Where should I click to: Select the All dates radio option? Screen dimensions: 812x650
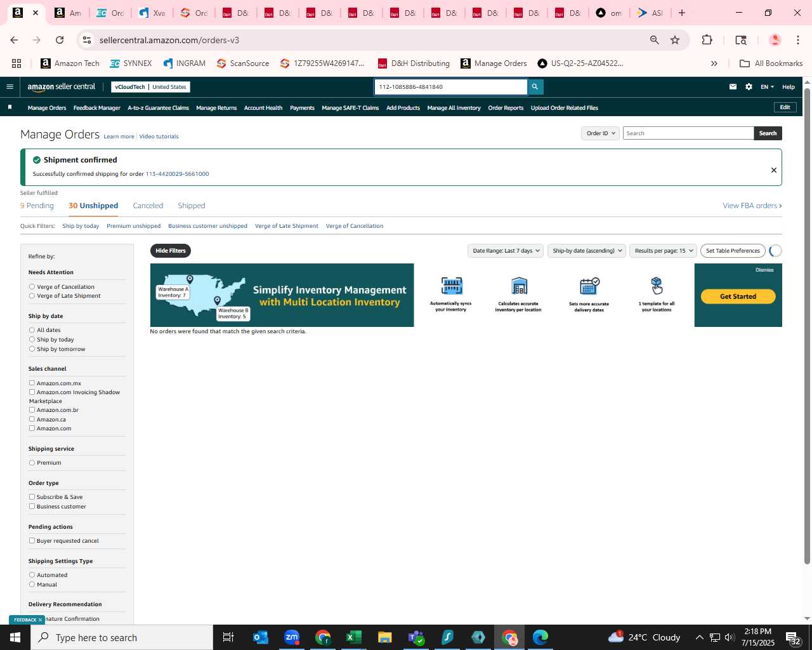[32, 330]
